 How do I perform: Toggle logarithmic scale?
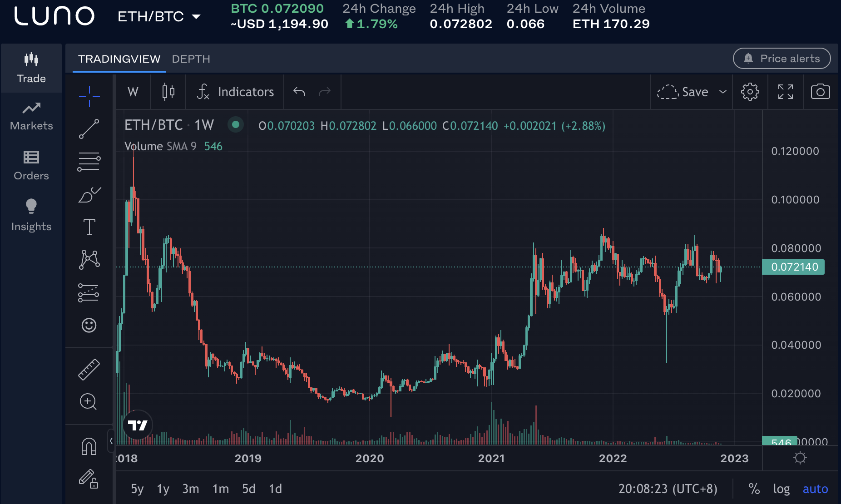tap(781, 489)
